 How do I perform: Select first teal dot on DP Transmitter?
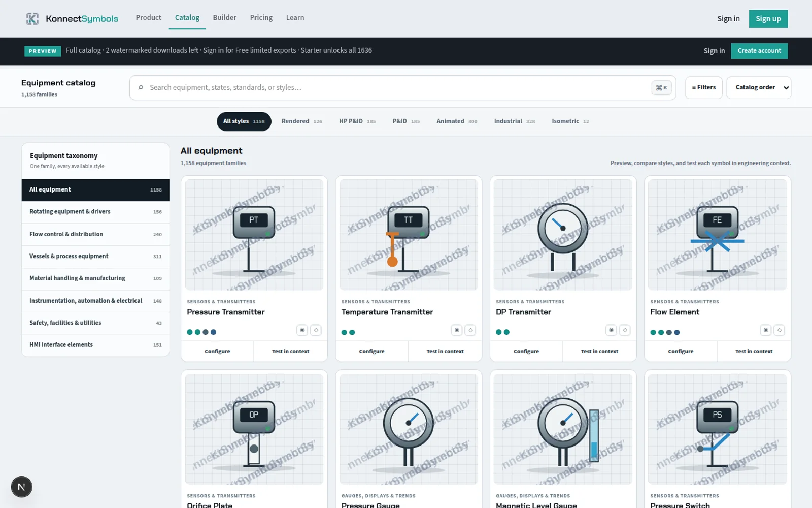499,332
